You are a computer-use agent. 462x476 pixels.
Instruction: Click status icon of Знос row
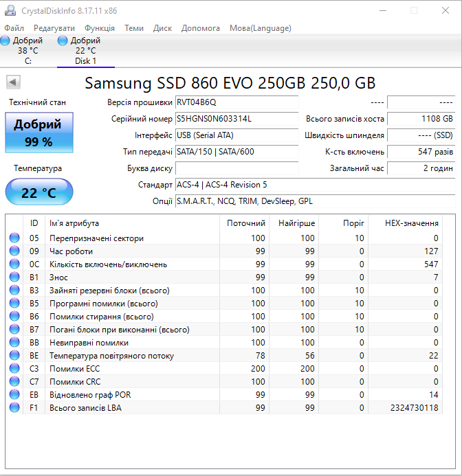tap(14, 277)
